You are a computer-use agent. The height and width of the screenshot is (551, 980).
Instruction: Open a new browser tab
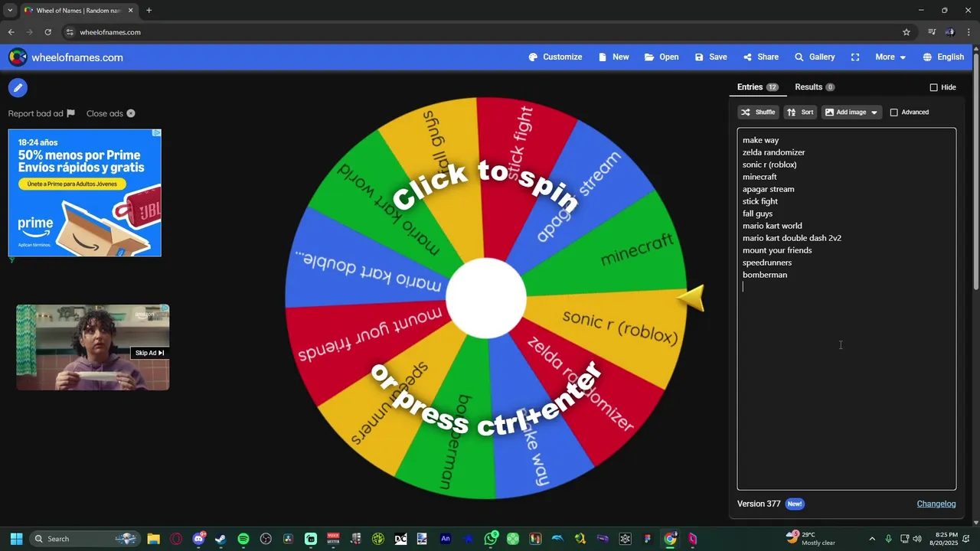click(149, 11)
